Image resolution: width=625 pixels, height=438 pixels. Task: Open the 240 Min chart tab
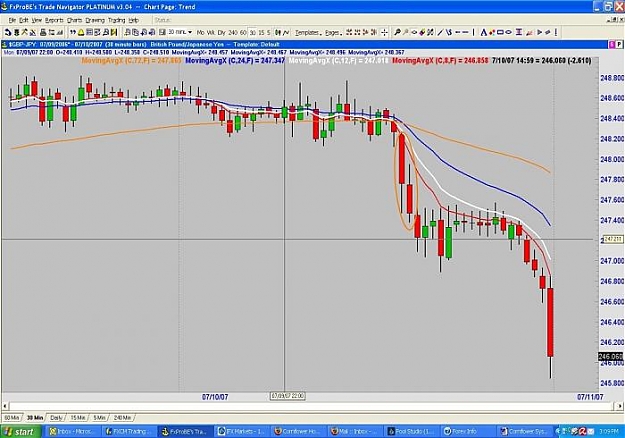tap(122, 418)
